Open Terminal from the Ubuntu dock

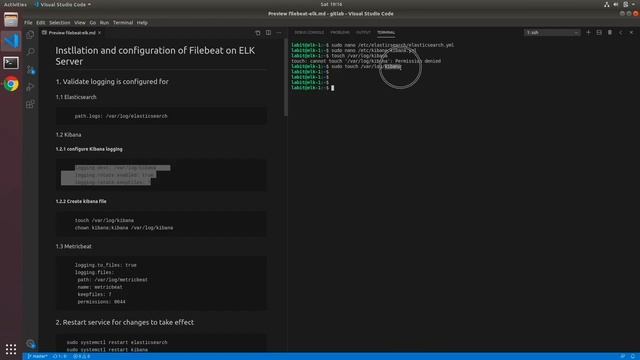click(x=11, y=62)
